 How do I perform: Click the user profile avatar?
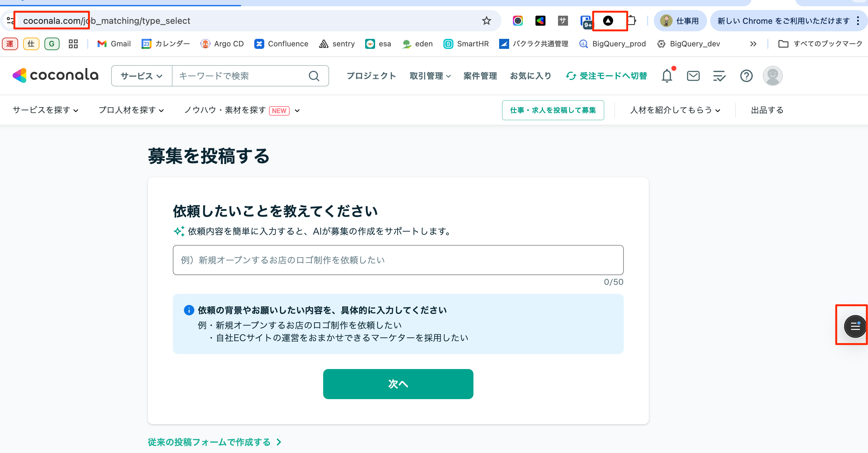click(772, 76)
